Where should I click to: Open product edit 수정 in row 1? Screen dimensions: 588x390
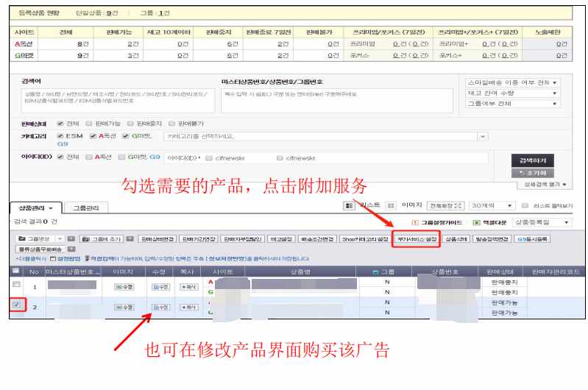coord(161,287)
